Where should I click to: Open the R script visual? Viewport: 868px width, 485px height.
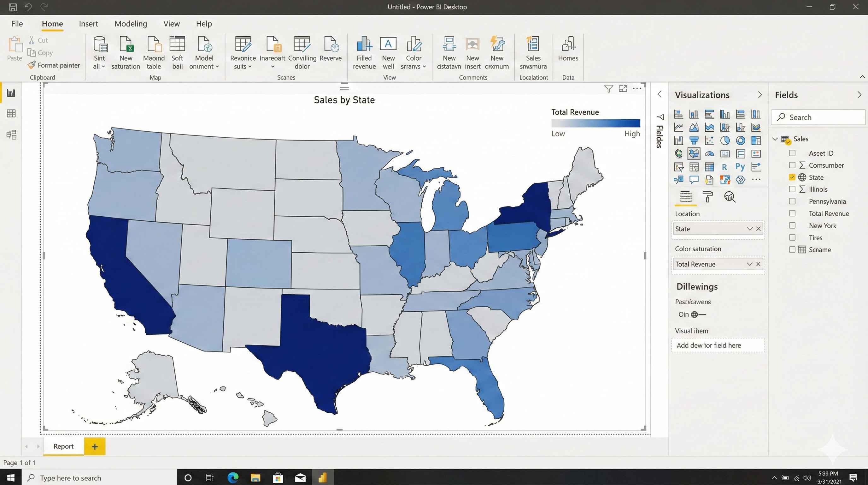pyautogui.click(x=725, y=167)
